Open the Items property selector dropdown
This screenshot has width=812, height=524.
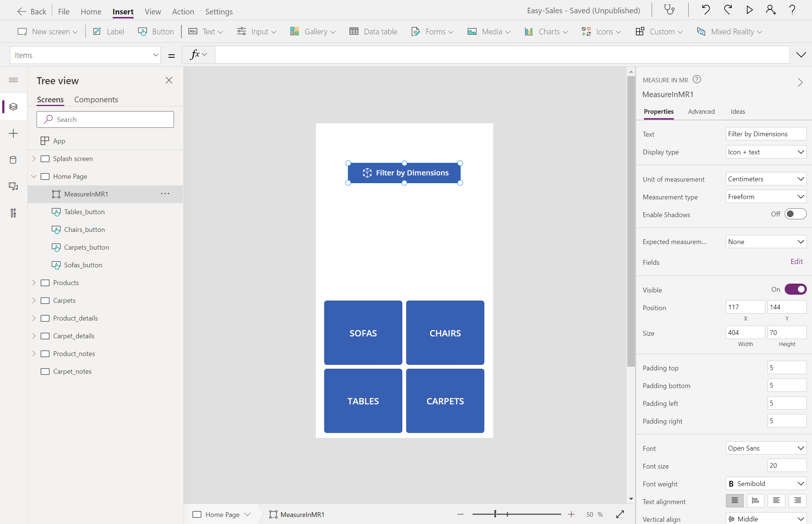[x=85, y=55]
